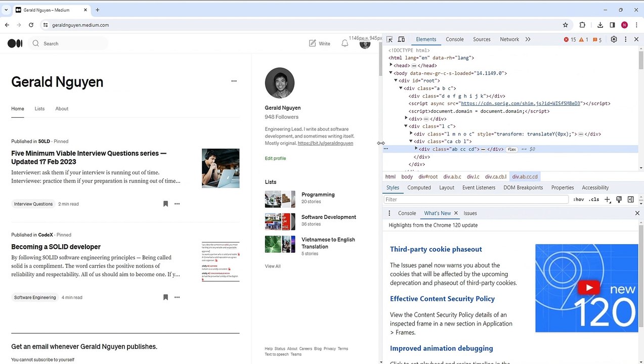Collapse the div class="l c" node
Image resolution: width=644 pixels, height=364 pixels.
click(406, 126)
